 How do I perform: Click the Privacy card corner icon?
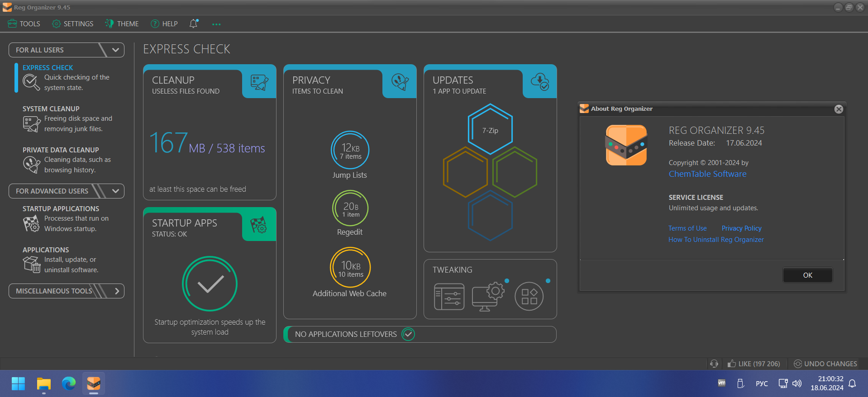(400, 82)
